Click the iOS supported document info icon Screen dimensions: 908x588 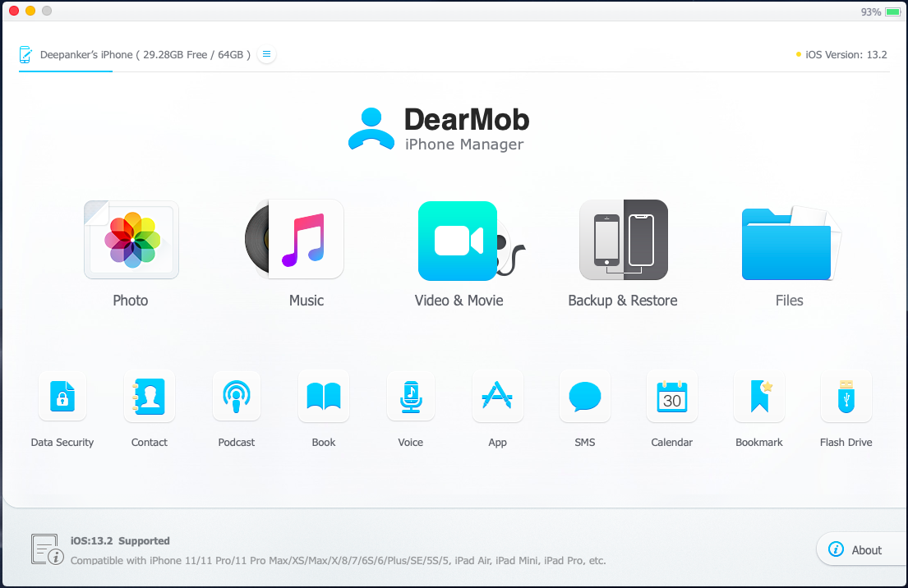pyautogui.click(x=47, y=549)
